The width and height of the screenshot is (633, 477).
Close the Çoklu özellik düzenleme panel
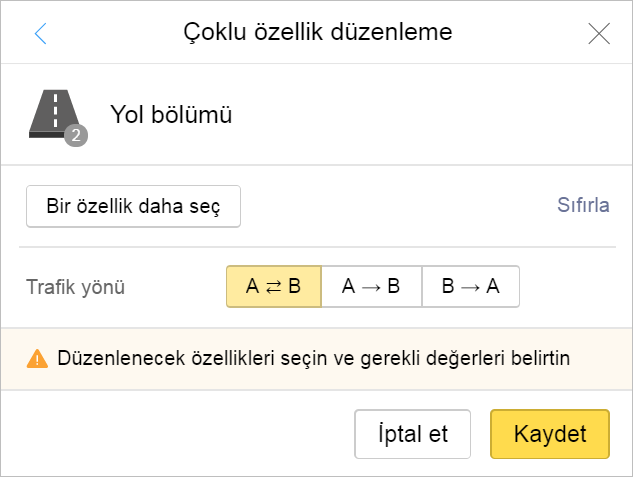599,33
